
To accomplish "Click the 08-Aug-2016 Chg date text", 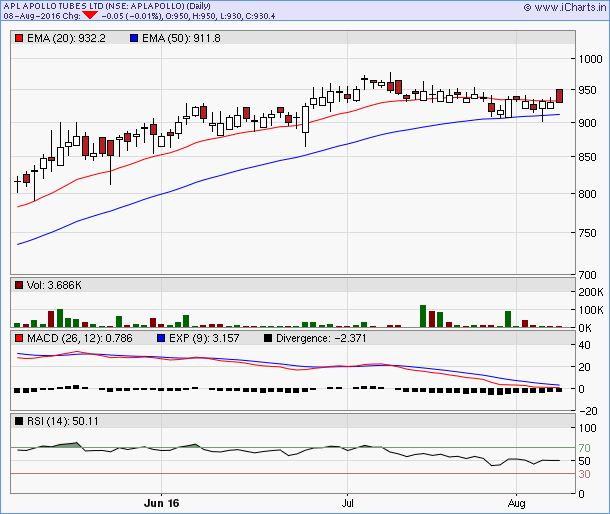I will (42, 16).
